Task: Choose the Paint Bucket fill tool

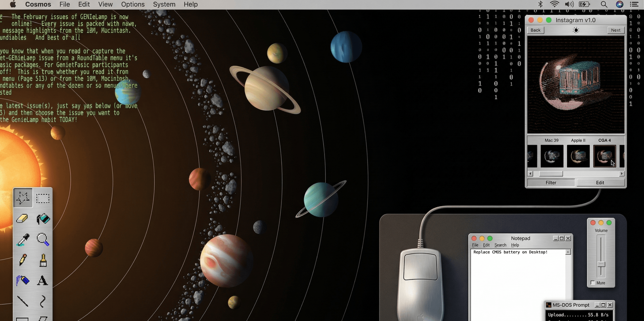Action: [43, 219]
